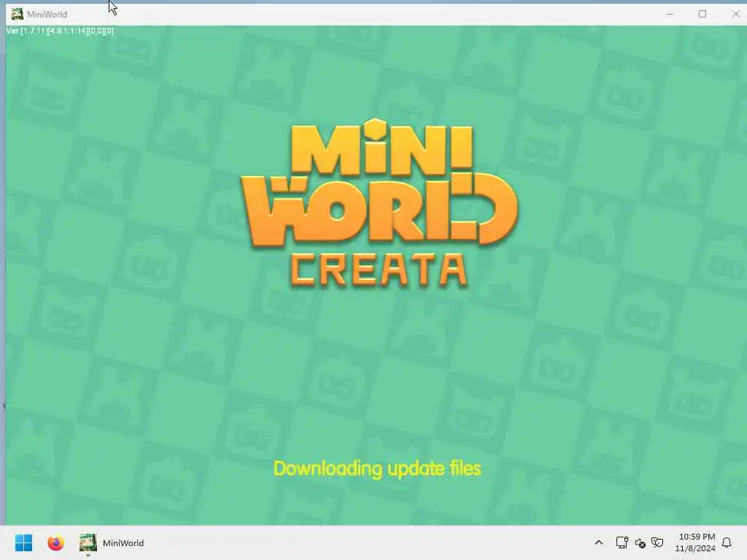The height and width of the screenshot is (560, 747).
Task: Open the notification bell icon
Action: point(727,542)
